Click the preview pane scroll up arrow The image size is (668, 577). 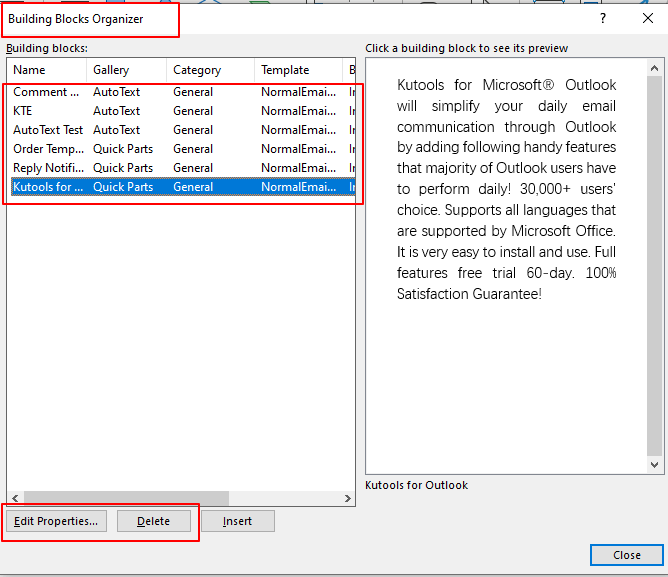click(x=655, y=68)
